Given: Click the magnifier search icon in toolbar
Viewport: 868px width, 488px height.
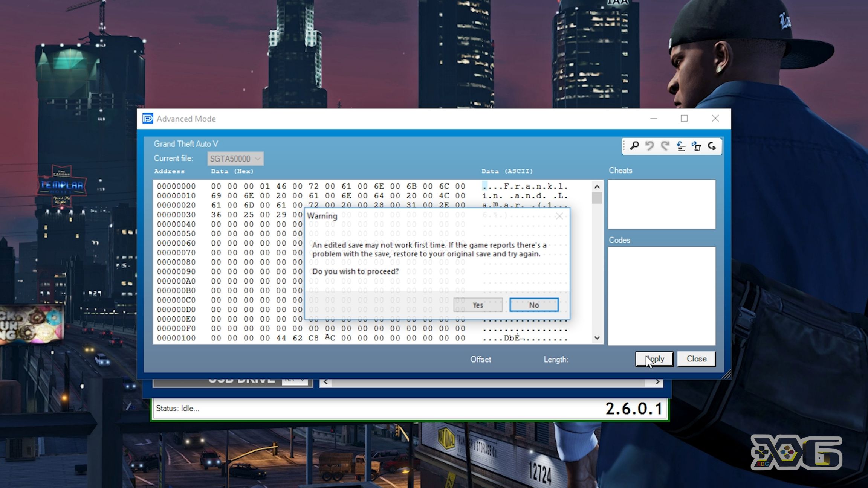Looking at the screenshot, I should tap(634, 146).
